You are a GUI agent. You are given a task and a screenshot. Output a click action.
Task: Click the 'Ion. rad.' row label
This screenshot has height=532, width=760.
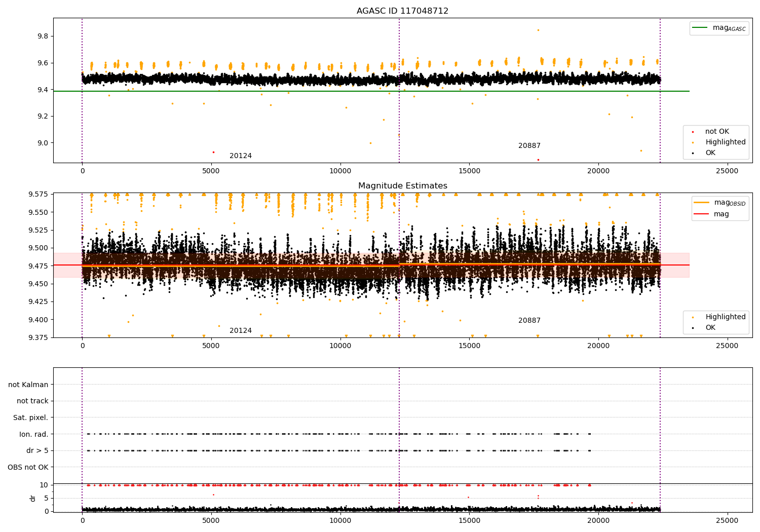pos(34,434)
